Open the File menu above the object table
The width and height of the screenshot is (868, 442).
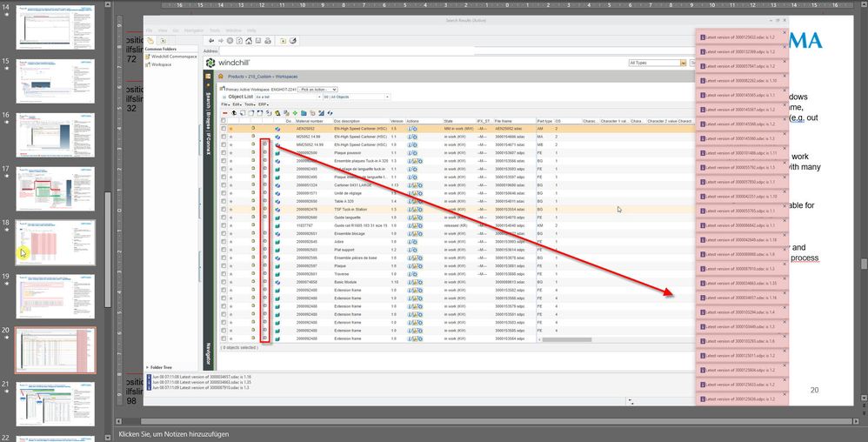coord(224,104)
